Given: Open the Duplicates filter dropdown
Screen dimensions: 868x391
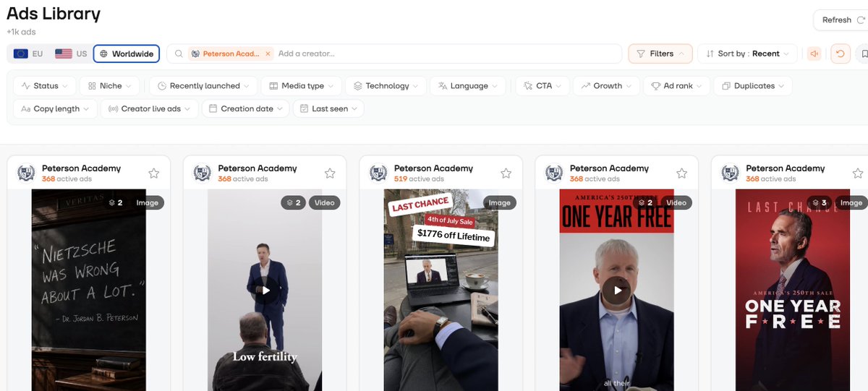Looking at the screenshot, I should pos(752,85).
